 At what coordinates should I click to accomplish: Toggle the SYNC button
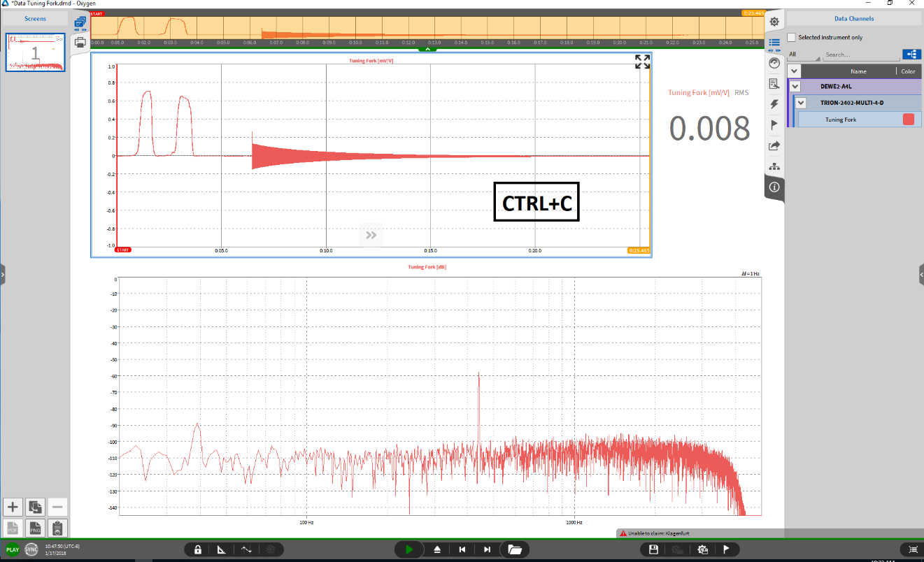[x=31, y=549]
